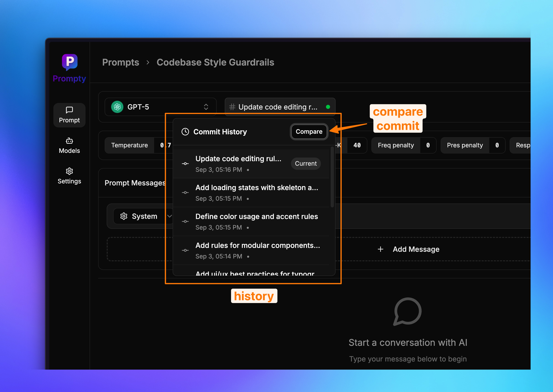Viewport: 553px width, 392px height.
Task: Click the chat bubble conversation icon
Action: 408,311
